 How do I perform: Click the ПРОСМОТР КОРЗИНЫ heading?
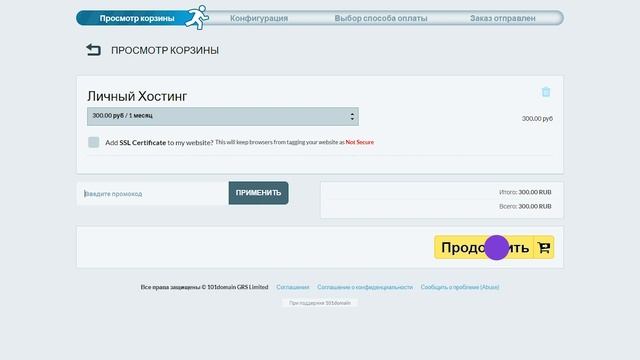[165, 50]
